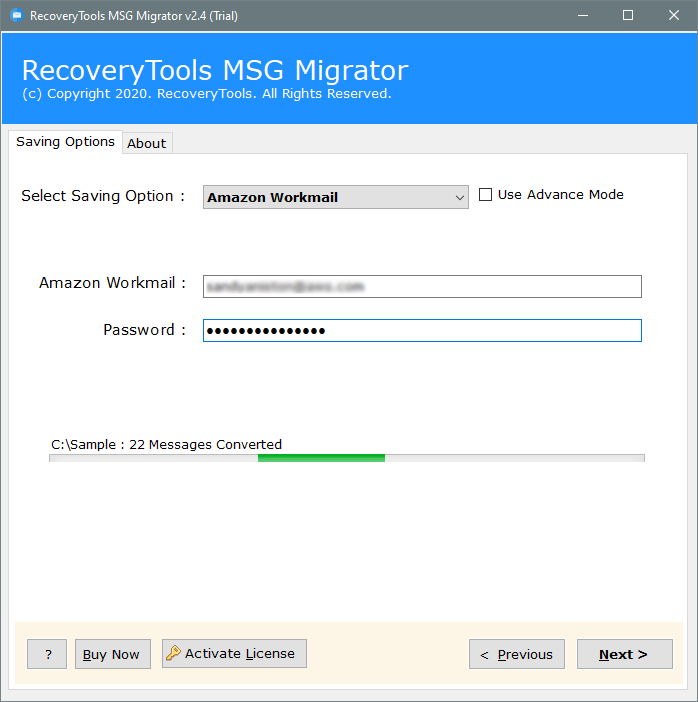Screen dimensions: 698x702
Task: Click the key icon on Activate License
Action: click(x=173, y=653)
